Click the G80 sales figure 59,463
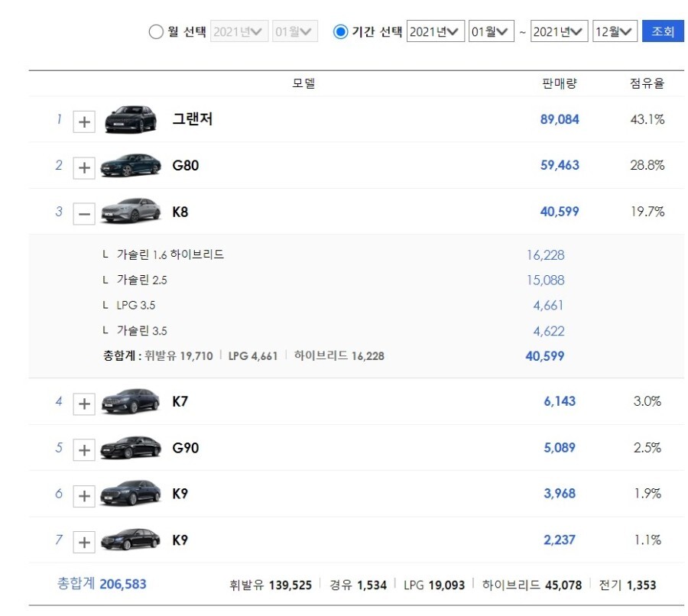Viewport: 688px width, 616px height. point(560,165)
